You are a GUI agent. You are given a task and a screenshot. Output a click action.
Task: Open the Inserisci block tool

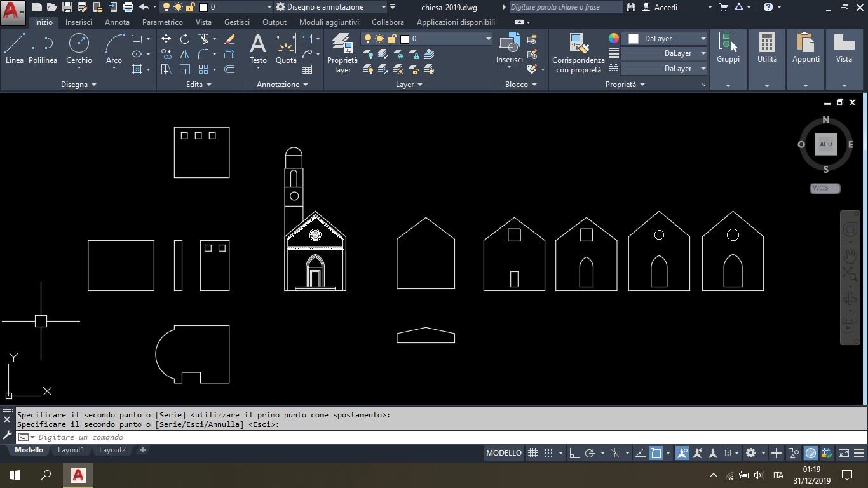coord(509,50)
